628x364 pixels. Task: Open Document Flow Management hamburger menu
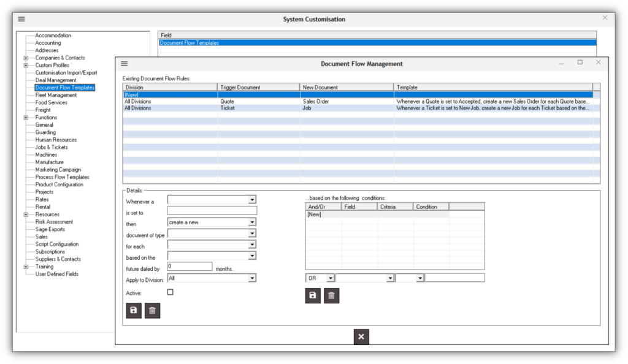click(x=124, y=64)
